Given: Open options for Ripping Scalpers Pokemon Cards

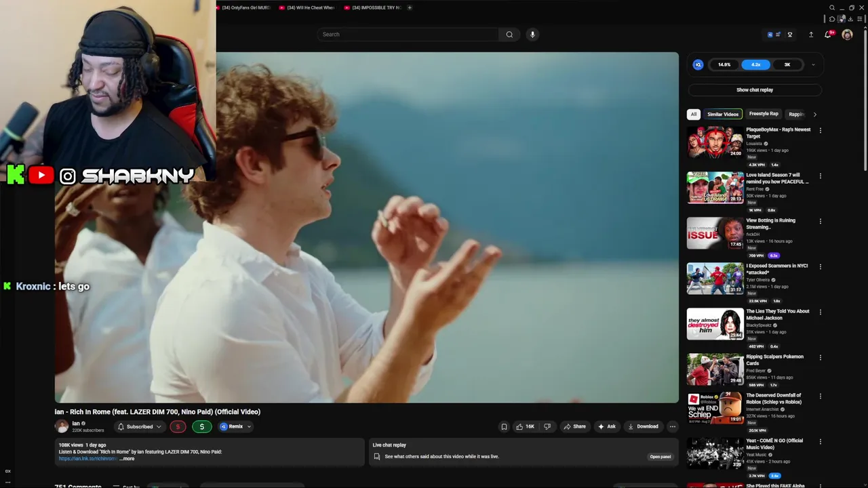Looking at the screenshot, I should coord(820,357).
